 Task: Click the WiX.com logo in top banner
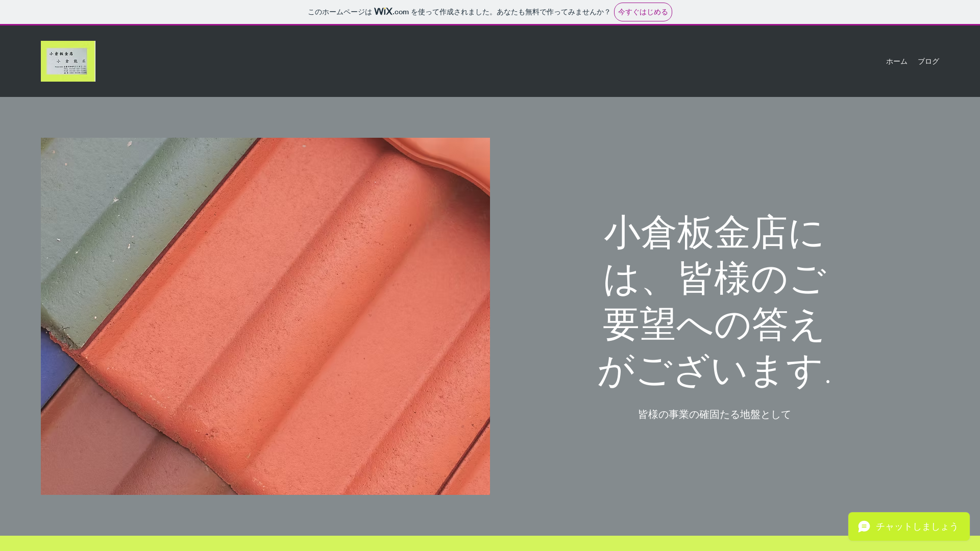tap(389, 12)
